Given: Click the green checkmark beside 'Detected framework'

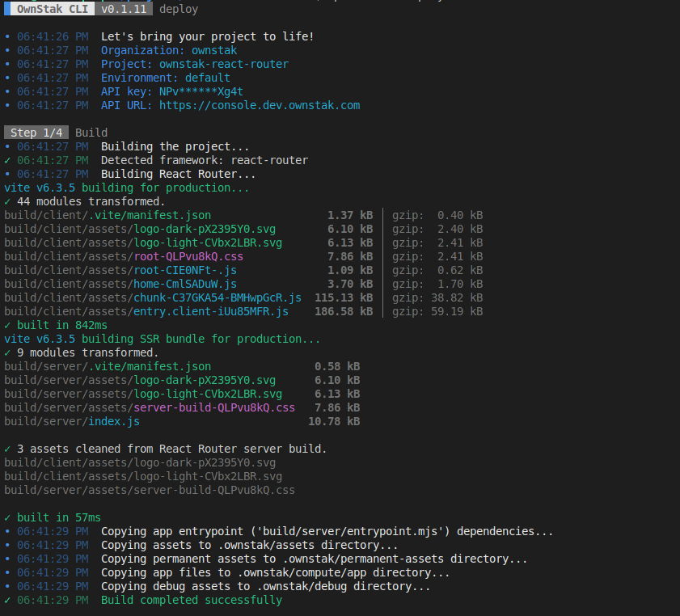Looking at the screenshot, I should (x=7, y=160).
